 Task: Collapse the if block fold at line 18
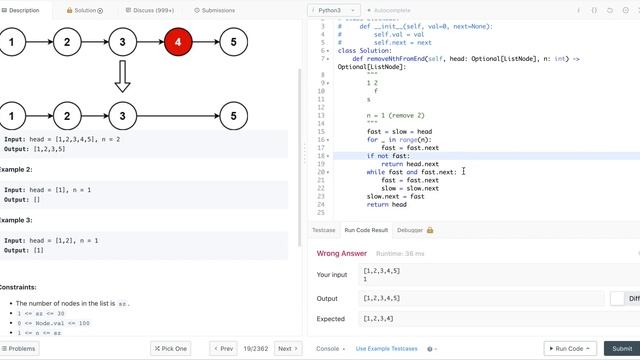pos(328,156)
